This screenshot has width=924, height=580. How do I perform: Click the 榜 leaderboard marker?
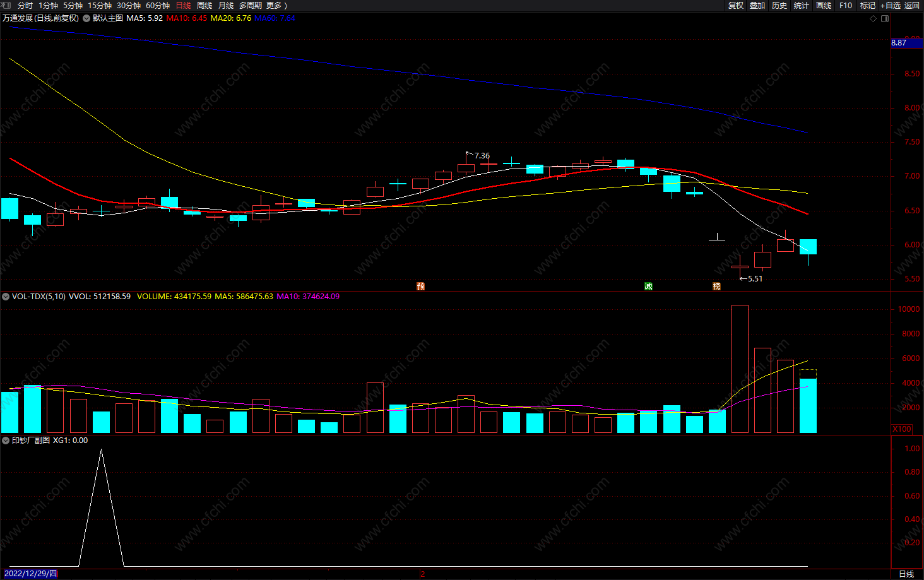point(716,286)
